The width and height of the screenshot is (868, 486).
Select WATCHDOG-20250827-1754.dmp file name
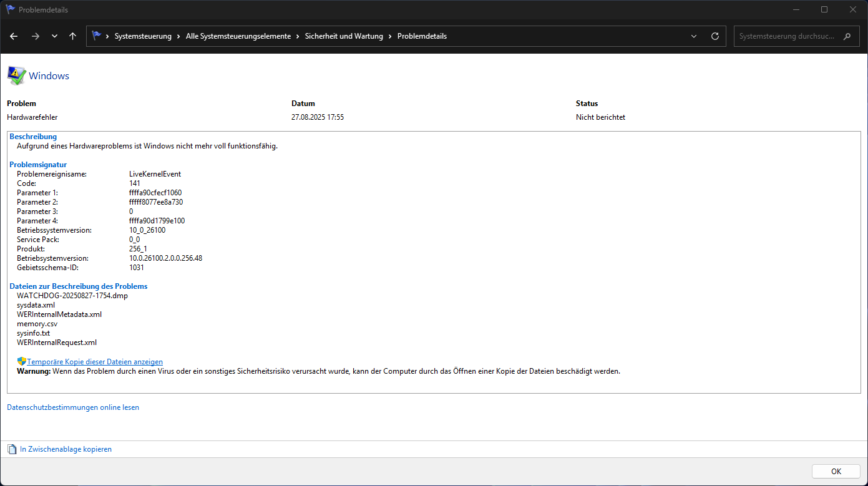tap(72, 296)
